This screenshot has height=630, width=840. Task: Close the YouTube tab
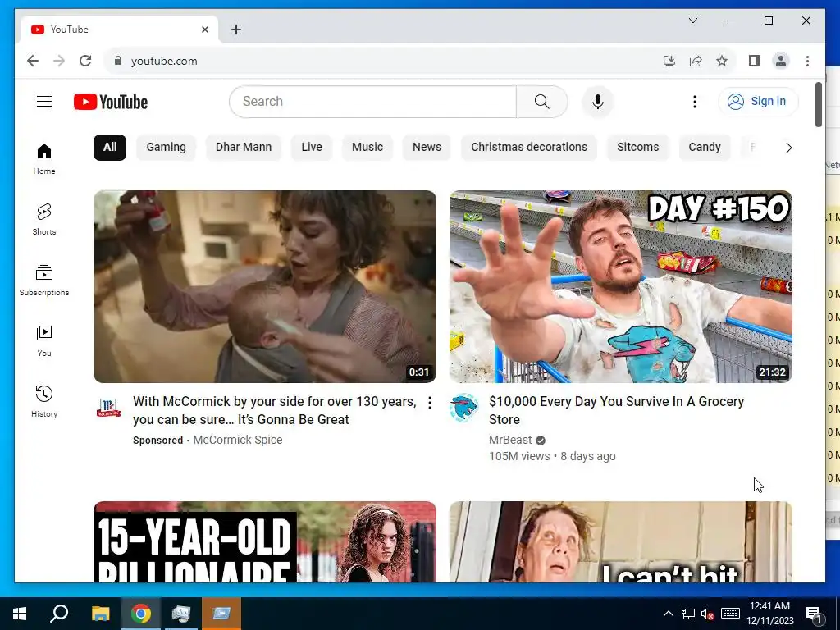[x=204, y=30]
